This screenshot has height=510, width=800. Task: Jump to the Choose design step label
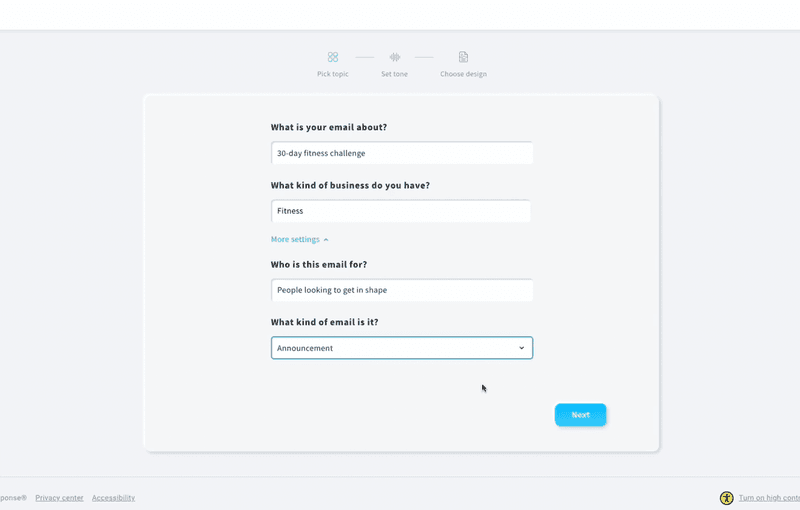pyautogui.click(x=463, y=74)
